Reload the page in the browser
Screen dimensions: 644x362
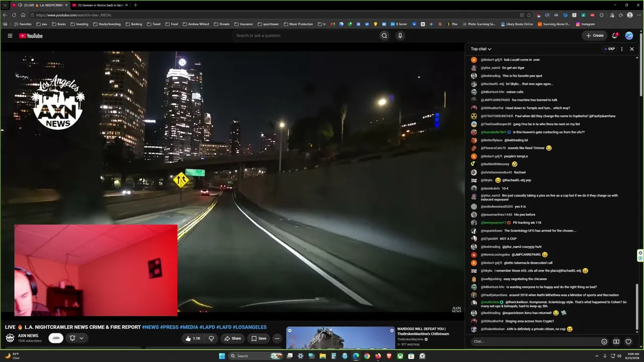(x=14, y=15)
